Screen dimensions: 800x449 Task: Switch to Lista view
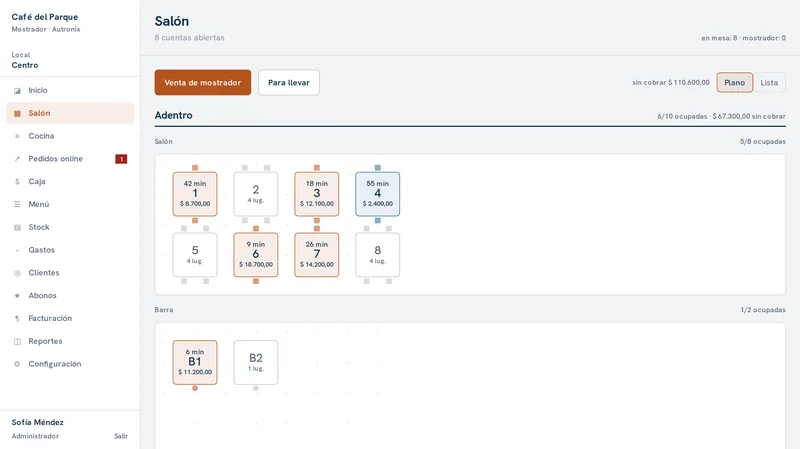(x=769, y=83)
